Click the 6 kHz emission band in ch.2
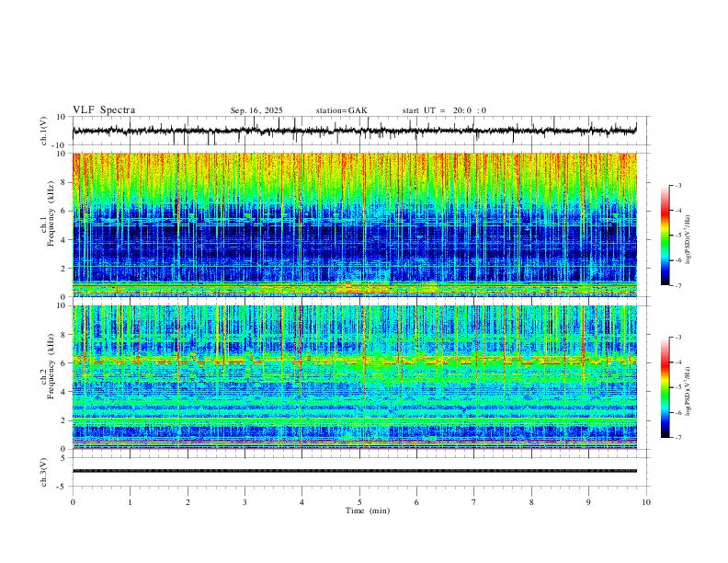Screen dimensions: 728x563 tap(354, 360)
